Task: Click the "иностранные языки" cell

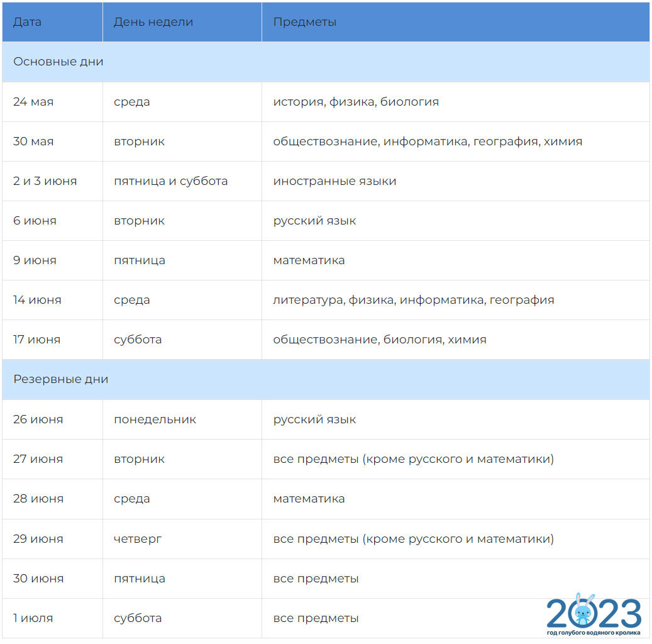Action: point(334,181)
